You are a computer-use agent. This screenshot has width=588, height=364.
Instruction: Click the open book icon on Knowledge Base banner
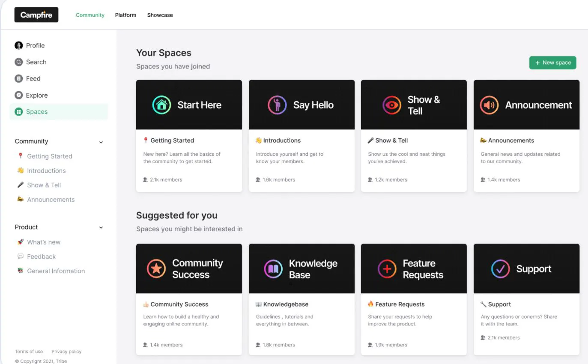(x=273, y=269)
